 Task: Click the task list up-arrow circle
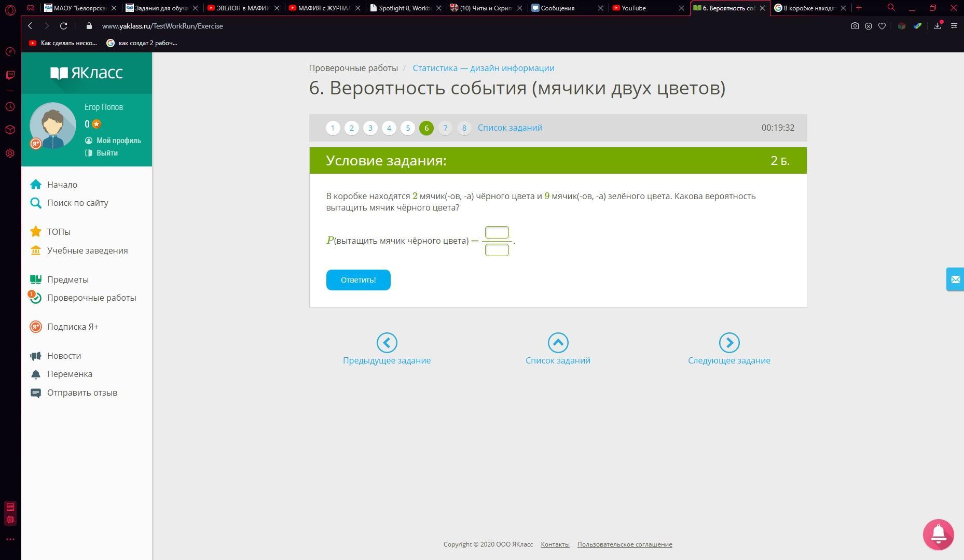pos(558,343)
